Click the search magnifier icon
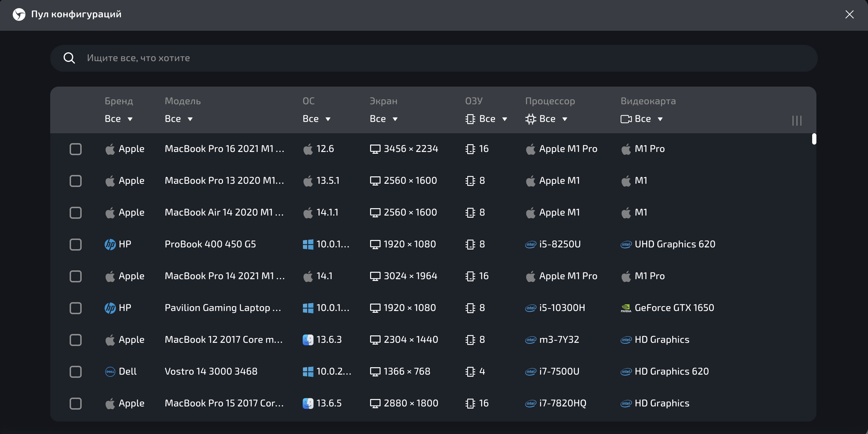Image resolution: width=868 pixels, height=434 pixels. (69, 58)
